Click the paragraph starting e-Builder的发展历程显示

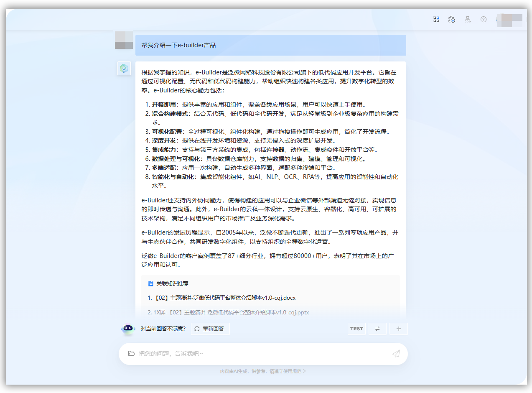270,237
